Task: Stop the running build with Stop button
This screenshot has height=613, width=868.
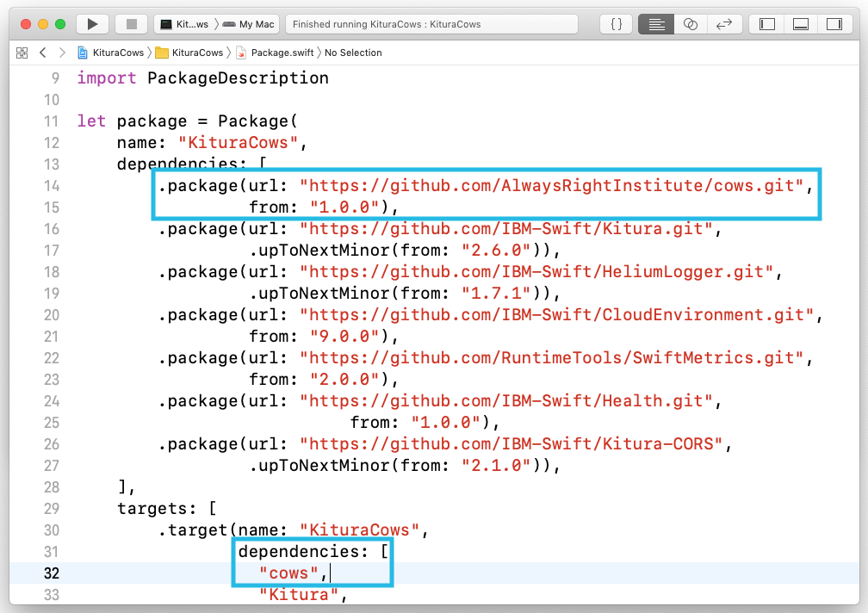Action: point(131,24)
